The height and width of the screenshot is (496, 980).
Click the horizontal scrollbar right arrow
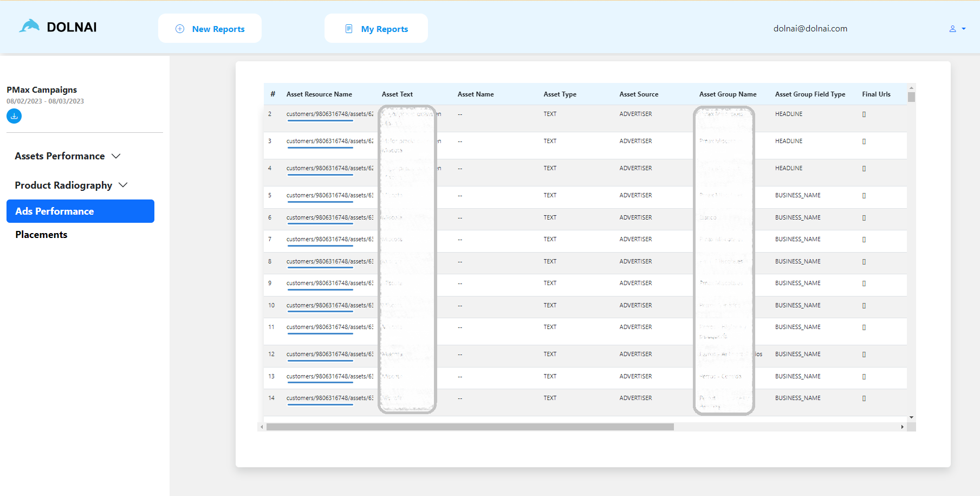coord(902,427)
